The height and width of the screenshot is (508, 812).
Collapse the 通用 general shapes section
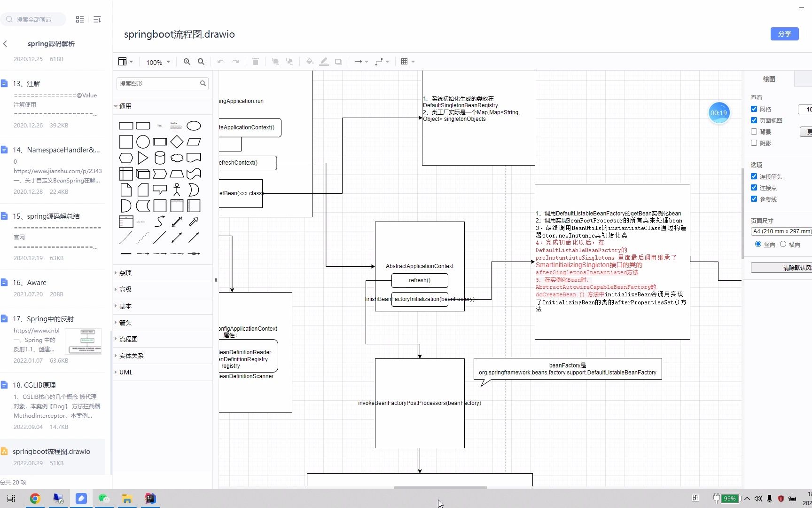(163, 106)
